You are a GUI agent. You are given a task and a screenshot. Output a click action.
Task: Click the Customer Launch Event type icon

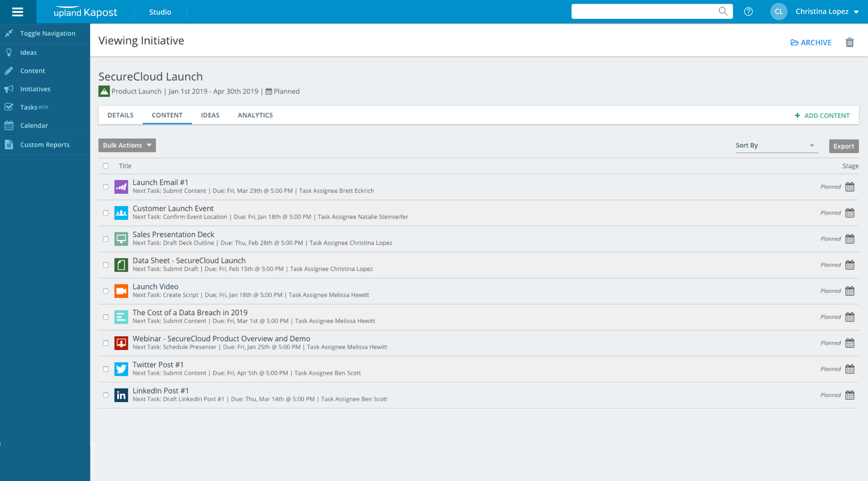pos(121,213)
